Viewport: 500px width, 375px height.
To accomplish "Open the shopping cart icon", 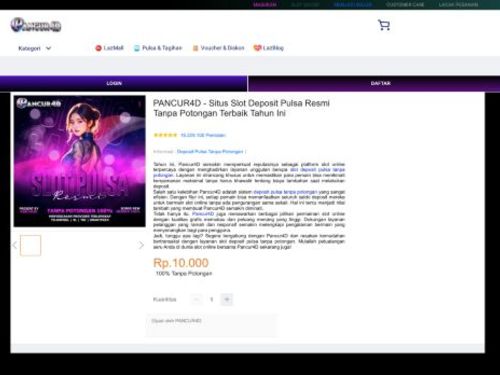I will coord(384,25).
